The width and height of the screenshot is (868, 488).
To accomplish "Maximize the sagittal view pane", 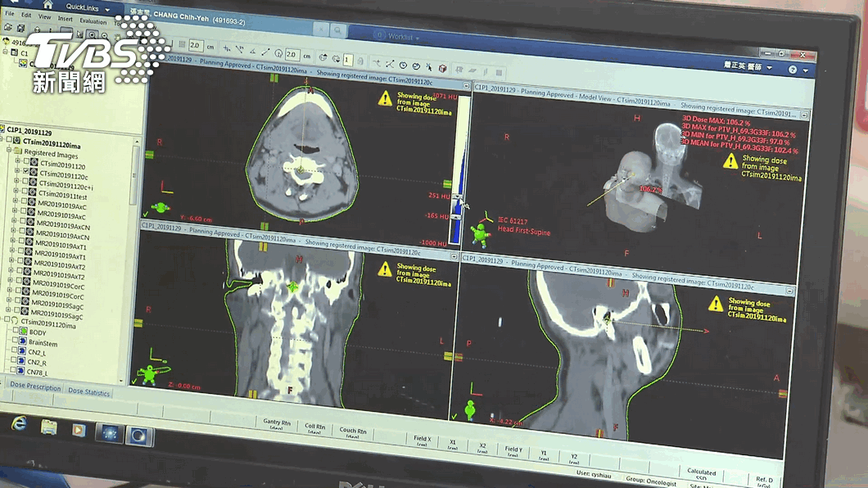I will (790, 291).
